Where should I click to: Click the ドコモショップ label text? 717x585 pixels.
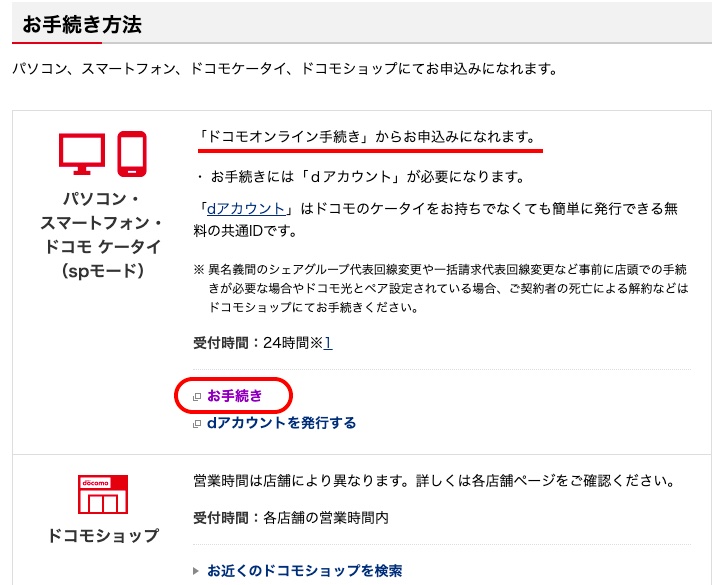click(103, 535)
